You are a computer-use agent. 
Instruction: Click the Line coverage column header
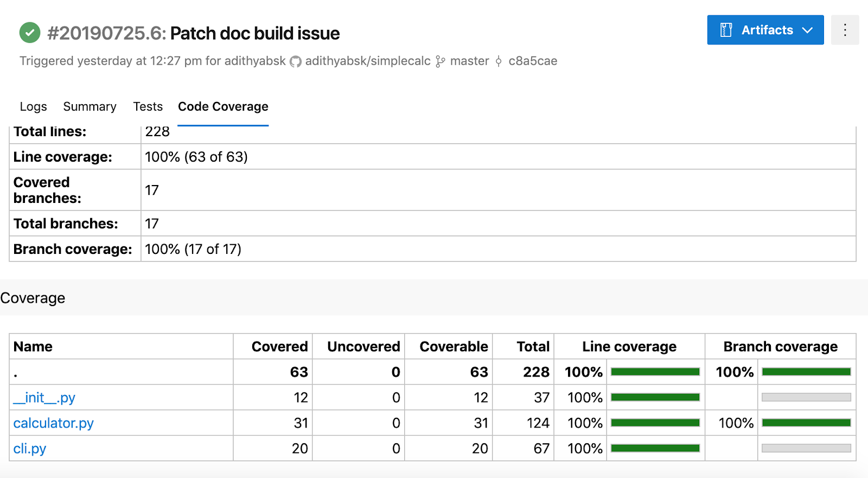[x=629, y=346]
